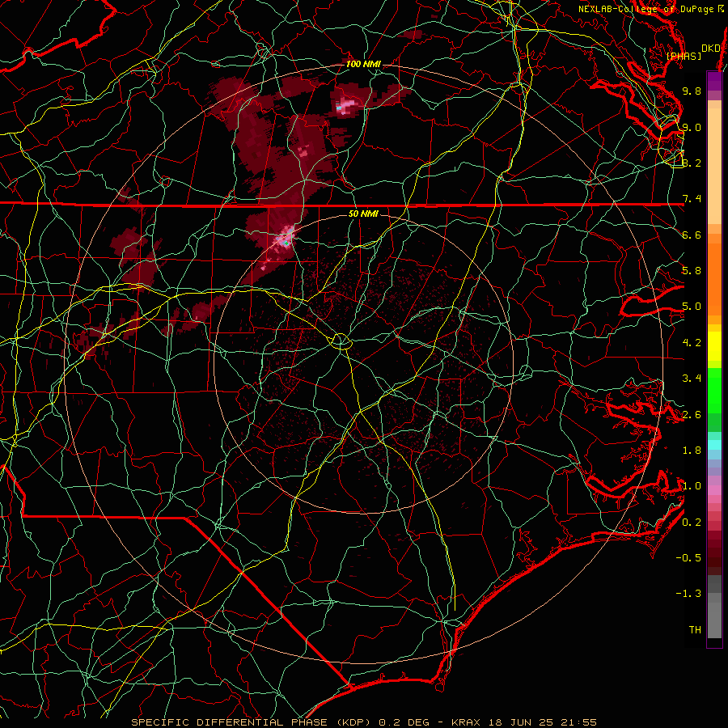The image size is (728, 728).
Task: Click the 4.2 value on the color scale
Action: tap(692, 343)
